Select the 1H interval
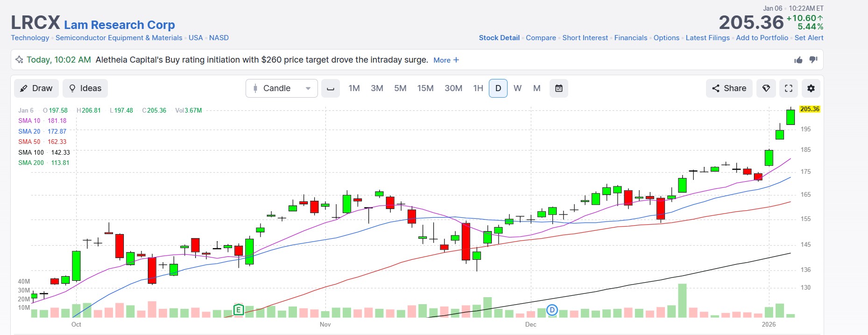Viewport: 868px width, 335px height. (478, 88)
